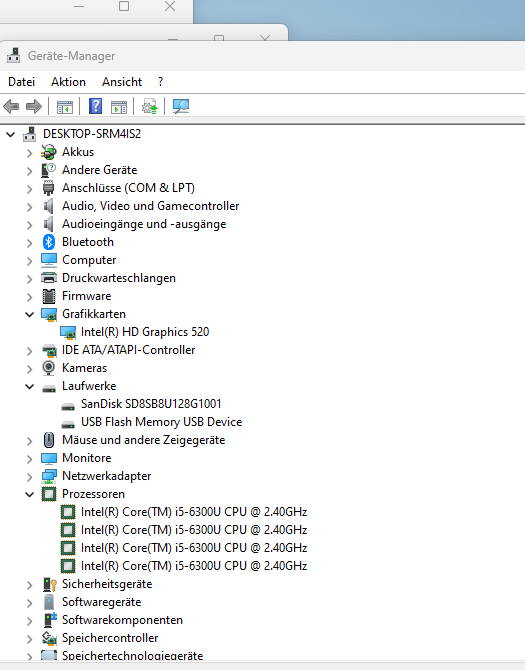525x670 pixels.
Task: Click the Mäuse und andere Zeigegeräte mouse icon
Action: coord(49,440)
